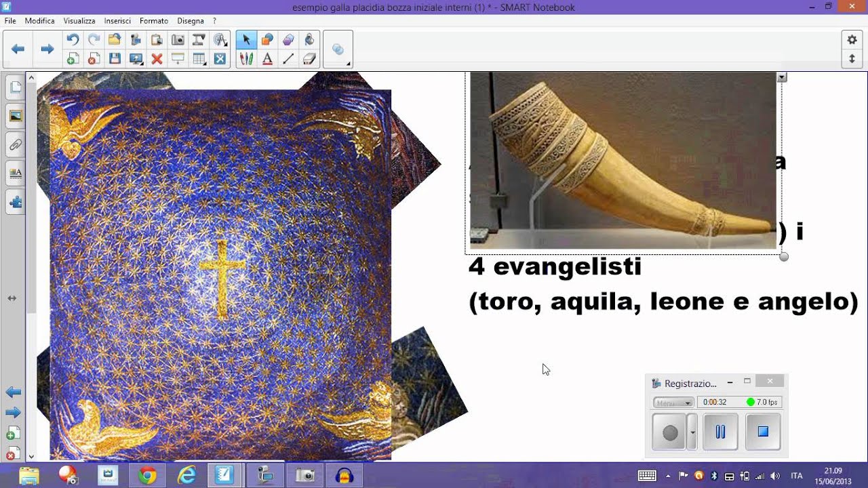Go to previous page from sidebar bottom
The width and height of the screenshot is (868, 488).
pyautogui.click(x=14, y=392)
